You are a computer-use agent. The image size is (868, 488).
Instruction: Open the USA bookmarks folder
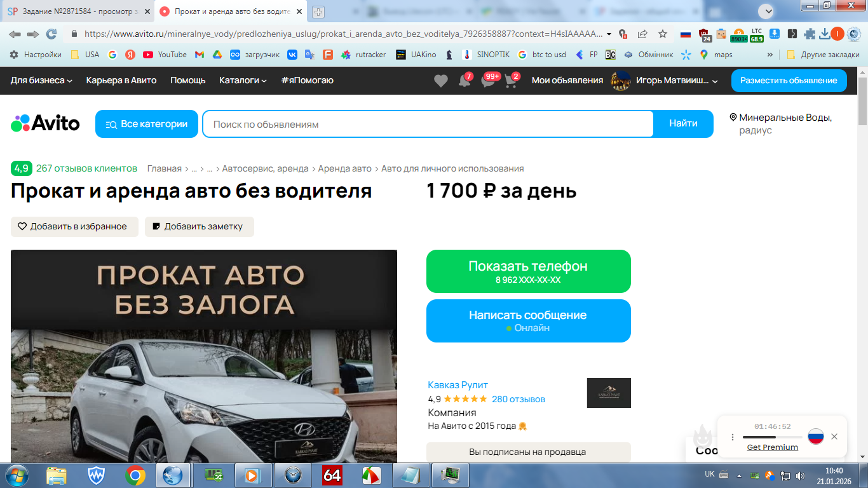coord(85,55)
